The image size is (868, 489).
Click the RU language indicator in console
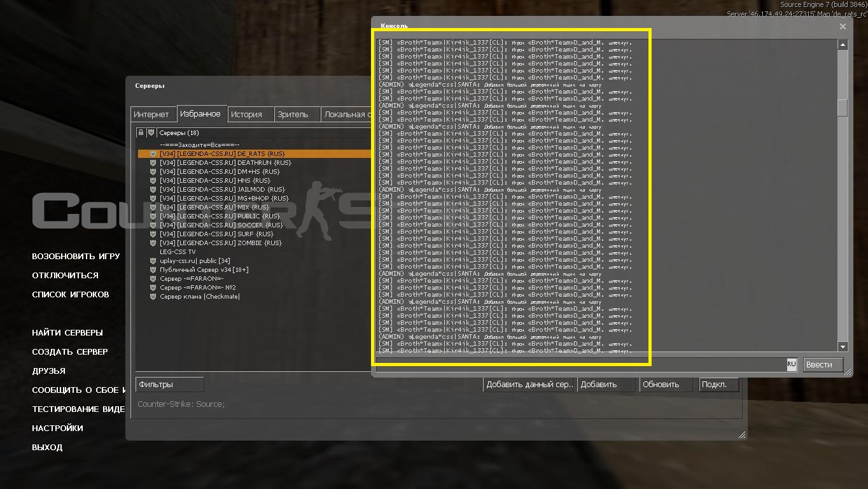tap(791, 364)
